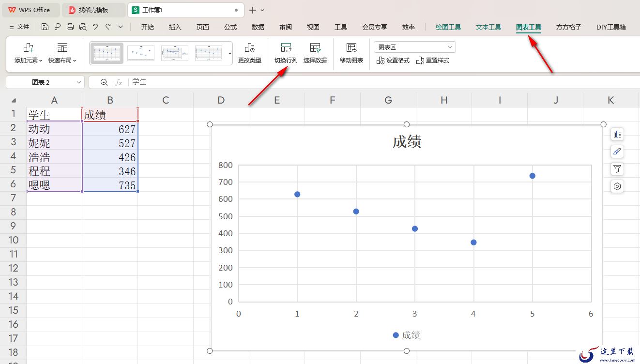Click the data point at value 735
The image size is (640, 364).
[x=533, y=176]
